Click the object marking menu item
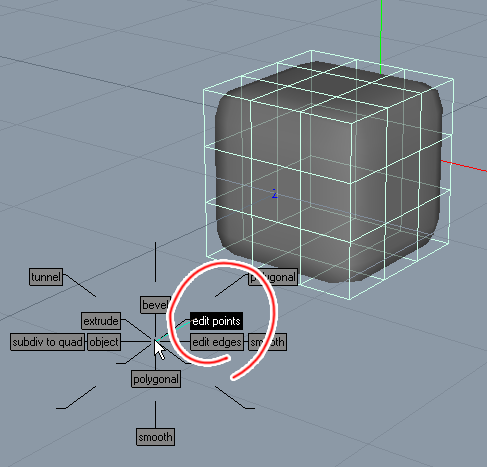 coord(104,342)
